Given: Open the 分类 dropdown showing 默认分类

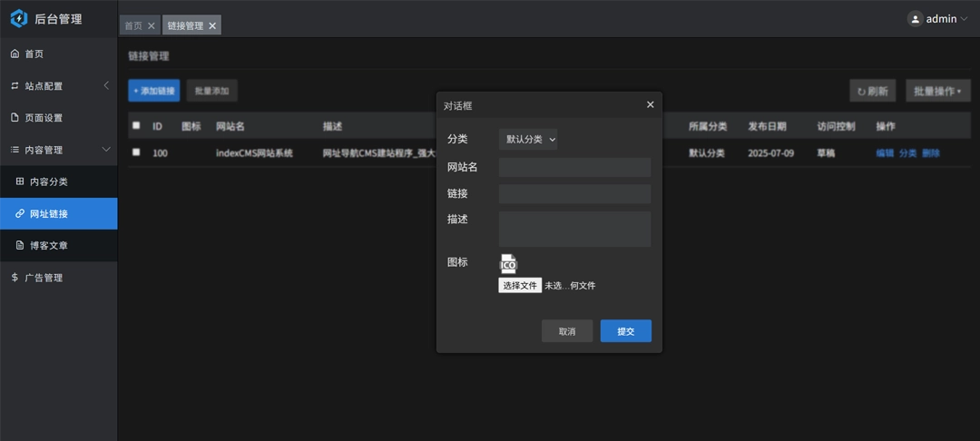Looking at the screenshot, I should tap(528, 139).
